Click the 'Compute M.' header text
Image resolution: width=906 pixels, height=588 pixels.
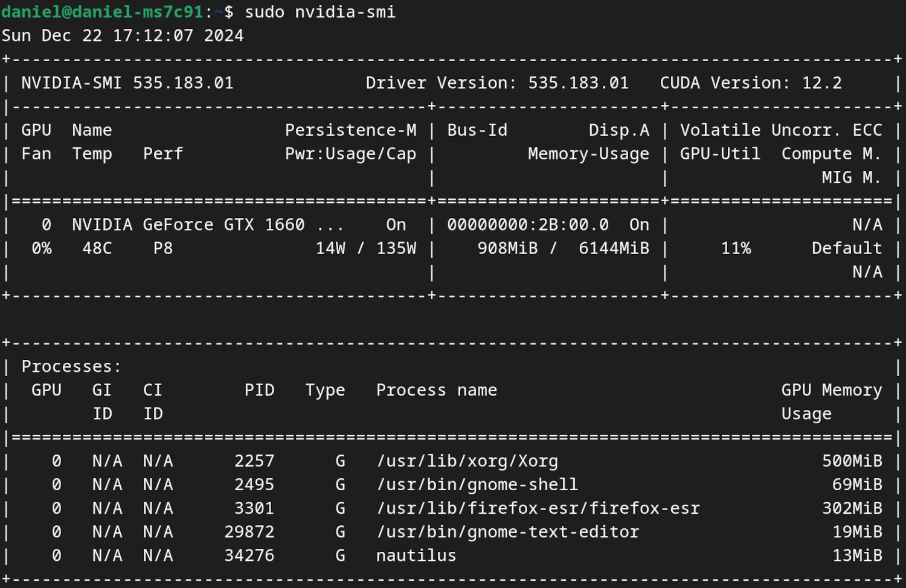[x=832, y=155]
